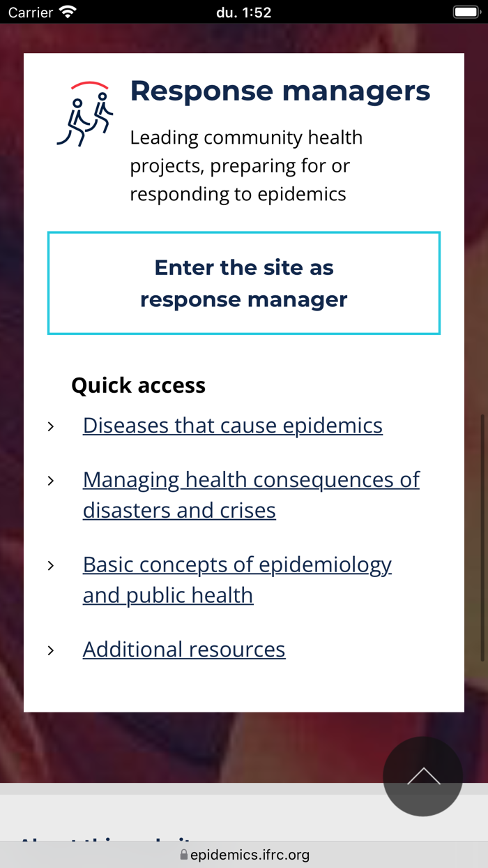Open the Additional resources link

pyautogui.click(x=183, y=650)
